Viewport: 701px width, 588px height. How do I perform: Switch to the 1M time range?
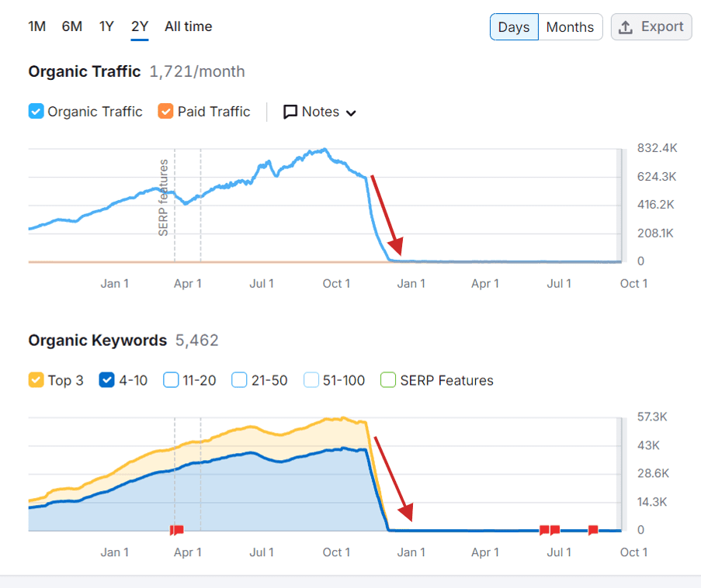click(36, 26)
